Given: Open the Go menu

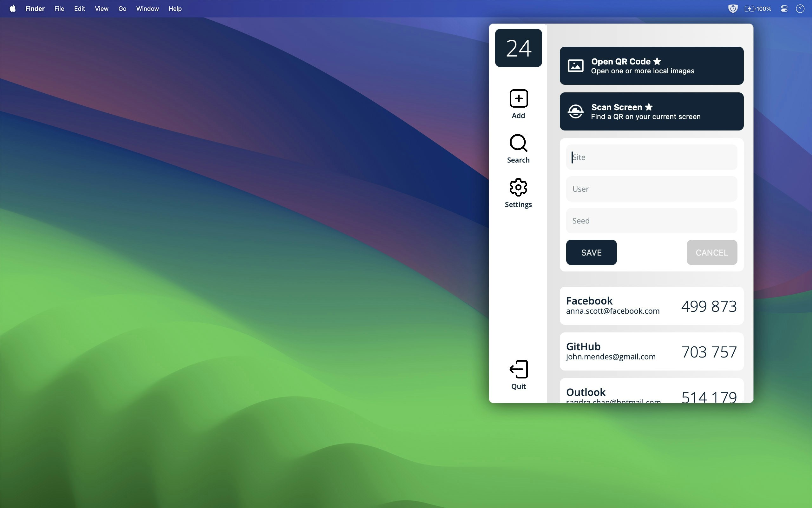Looking at the screenshot, I should tap(122, 8).
